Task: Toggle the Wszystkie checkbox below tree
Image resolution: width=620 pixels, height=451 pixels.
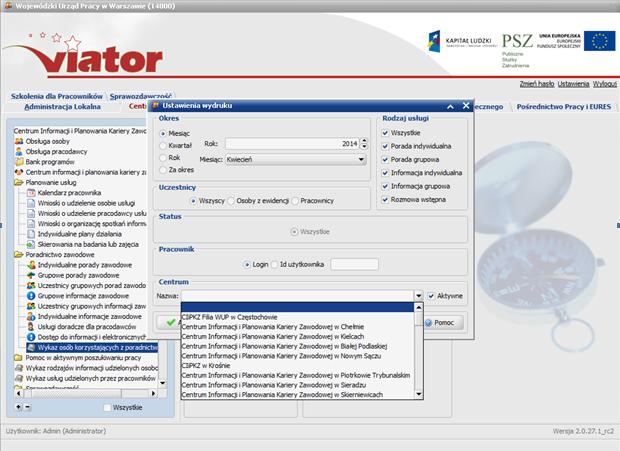Action: click(x=106, y=408)
